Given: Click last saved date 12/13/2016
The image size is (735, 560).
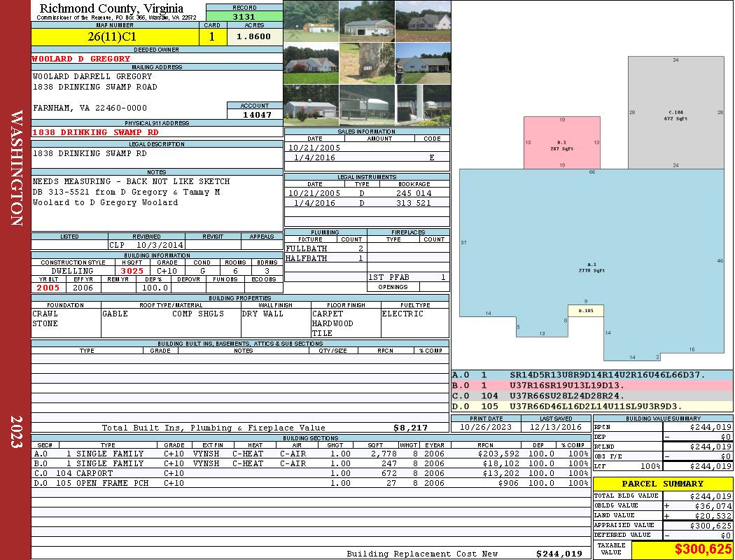Looking at the screenshot, I should click(x=556, y=427).
